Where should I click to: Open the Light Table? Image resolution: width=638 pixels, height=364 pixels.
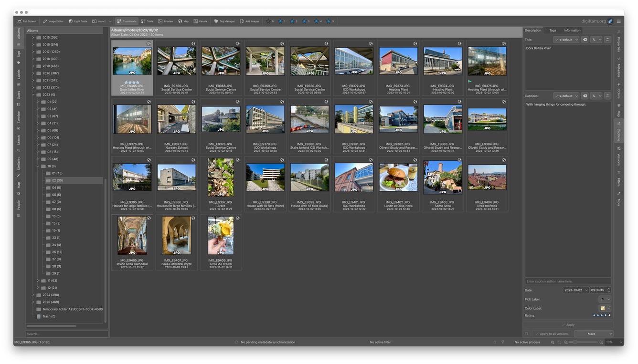click(x=78, y=21)
